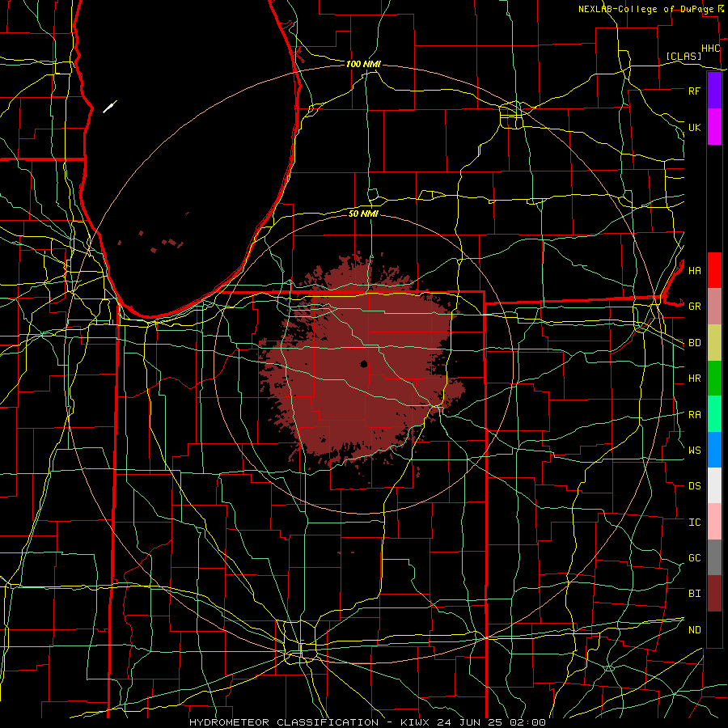Click the "HYDROMETEOR CLASSIFICATION" title text
Viewport: 728px width, 728px height.
coord(284,722)
